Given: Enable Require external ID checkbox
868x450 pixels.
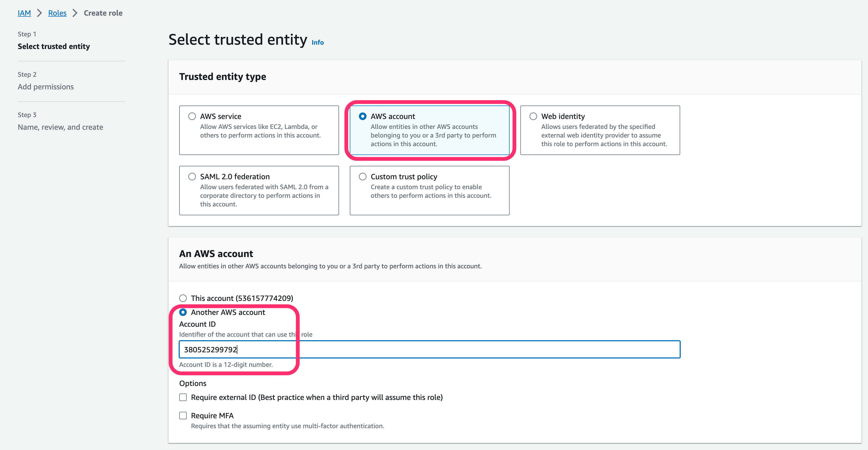Looking at the screenshot, I should point(183,398).
